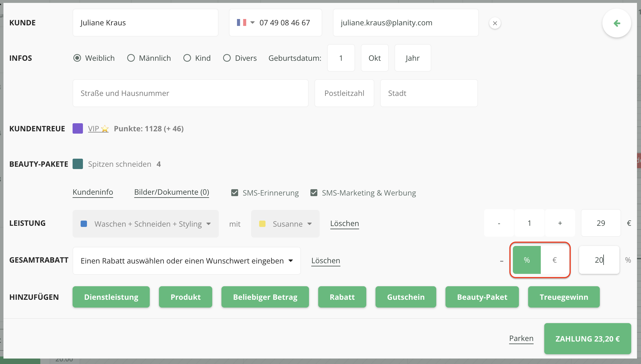
Task: Expand the Susanne staff dropdown
Action: (x=285, y=224)
